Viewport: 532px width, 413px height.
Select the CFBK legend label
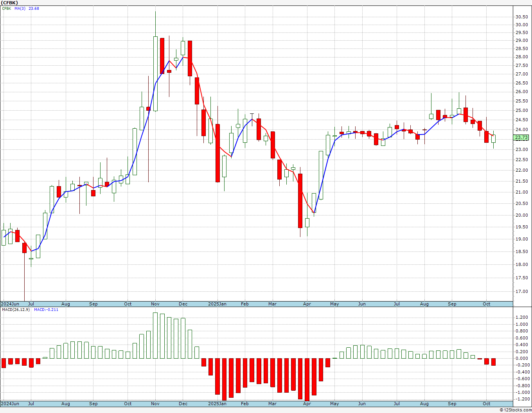pyautogui.click(x=7, y=9)
